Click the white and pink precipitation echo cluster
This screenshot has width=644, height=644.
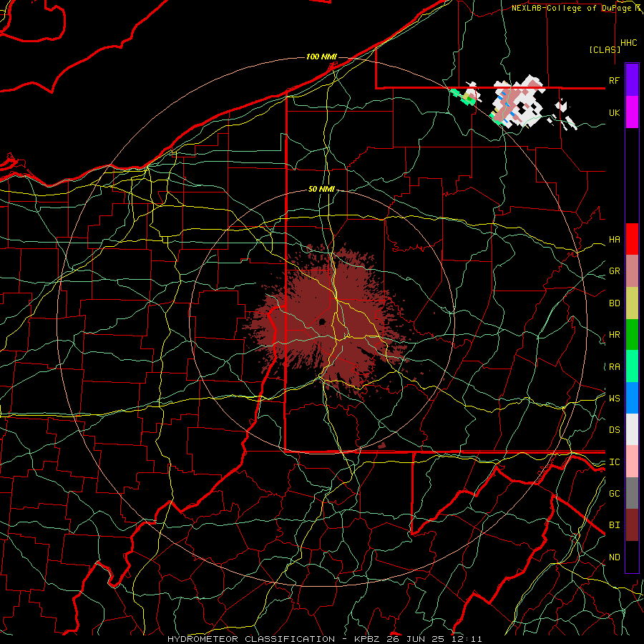518,101
